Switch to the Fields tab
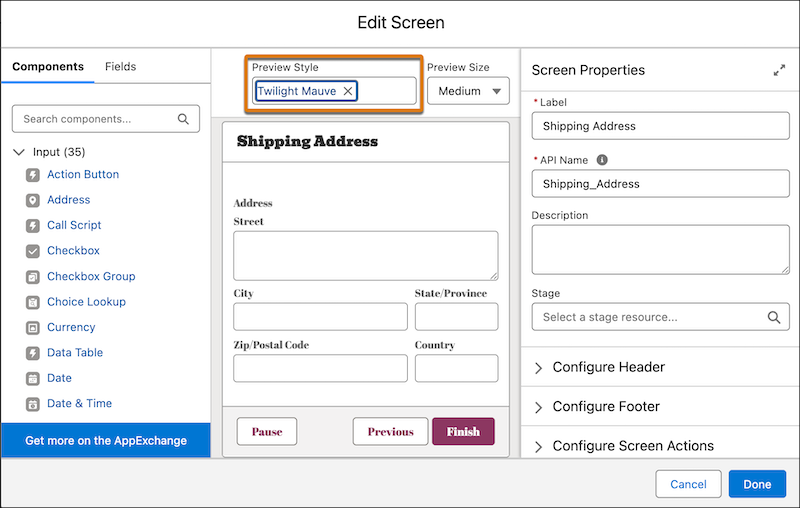Viewport: 800px width, 508px height. pos(120,67)
